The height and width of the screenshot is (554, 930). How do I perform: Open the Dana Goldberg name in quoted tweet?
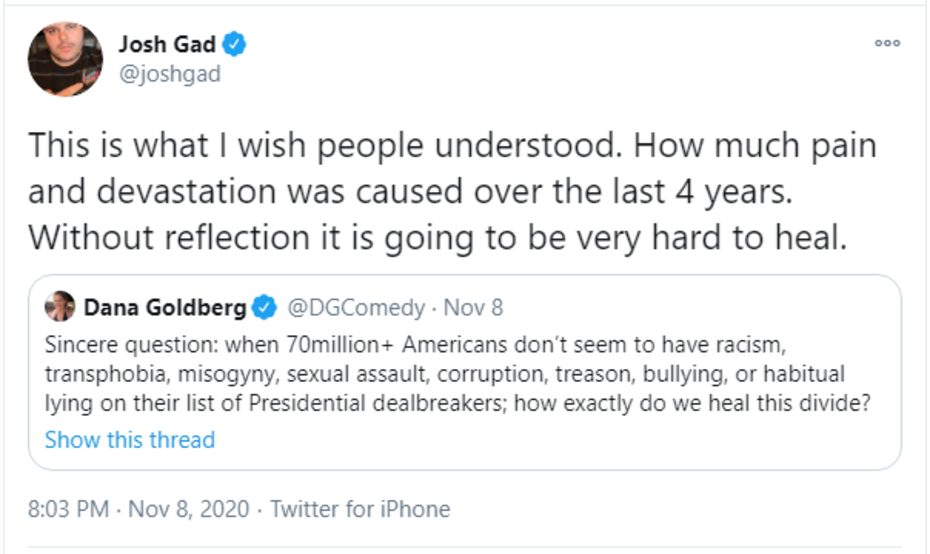[165, 307]
